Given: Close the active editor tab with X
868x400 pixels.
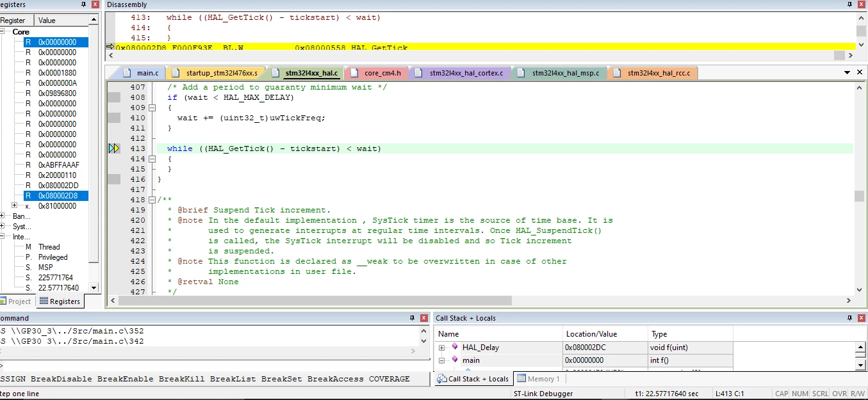Looking at the screenshot, I should point(860,73).
